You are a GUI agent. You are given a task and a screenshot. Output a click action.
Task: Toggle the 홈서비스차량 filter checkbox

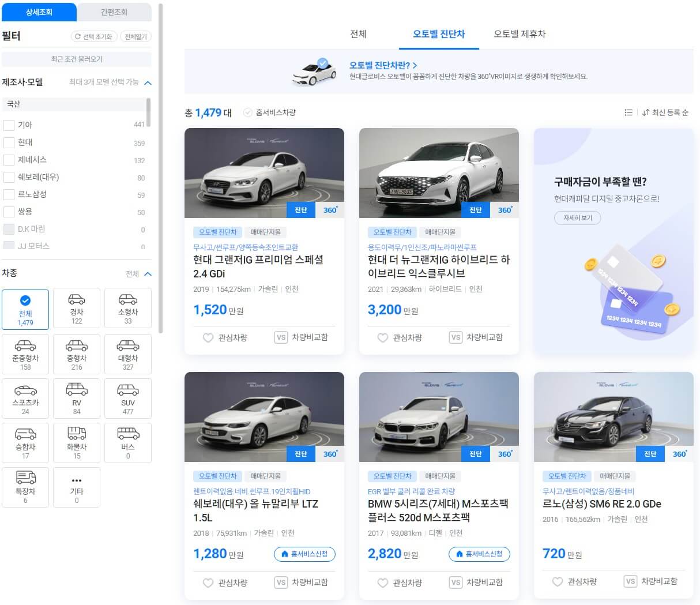click(248, 112)
